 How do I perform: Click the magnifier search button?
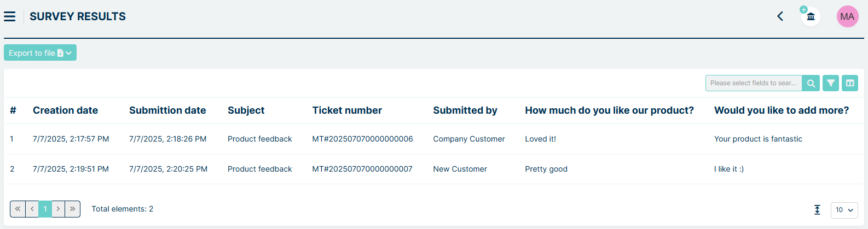pyautogui.click(x=811, y=83)
